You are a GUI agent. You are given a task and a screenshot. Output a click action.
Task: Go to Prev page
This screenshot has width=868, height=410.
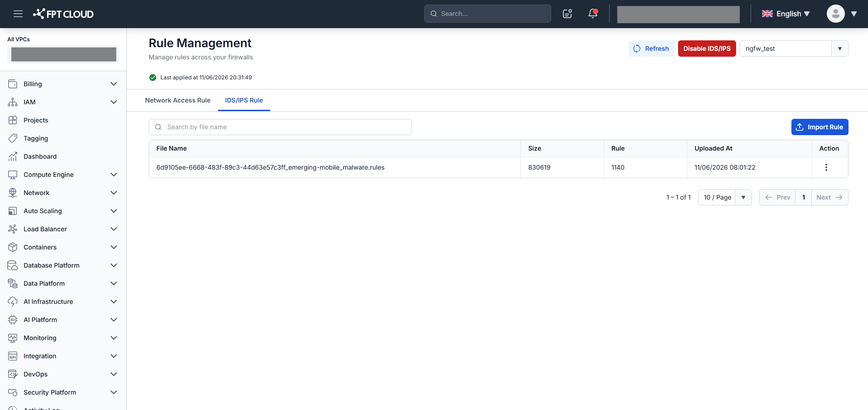click(x=777, y=197)
